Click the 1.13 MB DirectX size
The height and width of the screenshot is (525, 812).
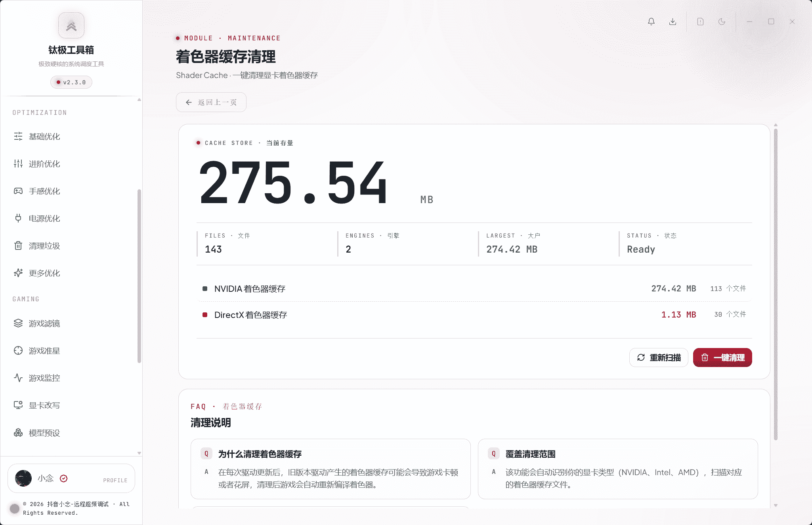point(678,315)
